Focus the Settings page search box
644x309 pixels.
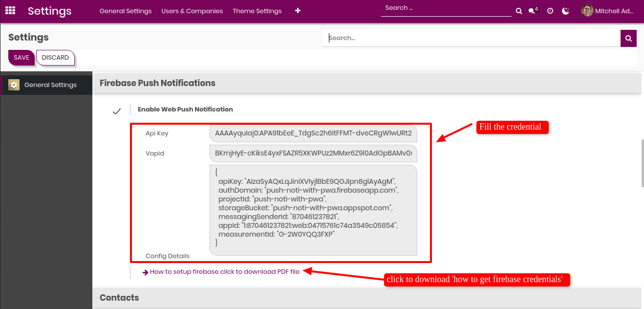point(471,38)
